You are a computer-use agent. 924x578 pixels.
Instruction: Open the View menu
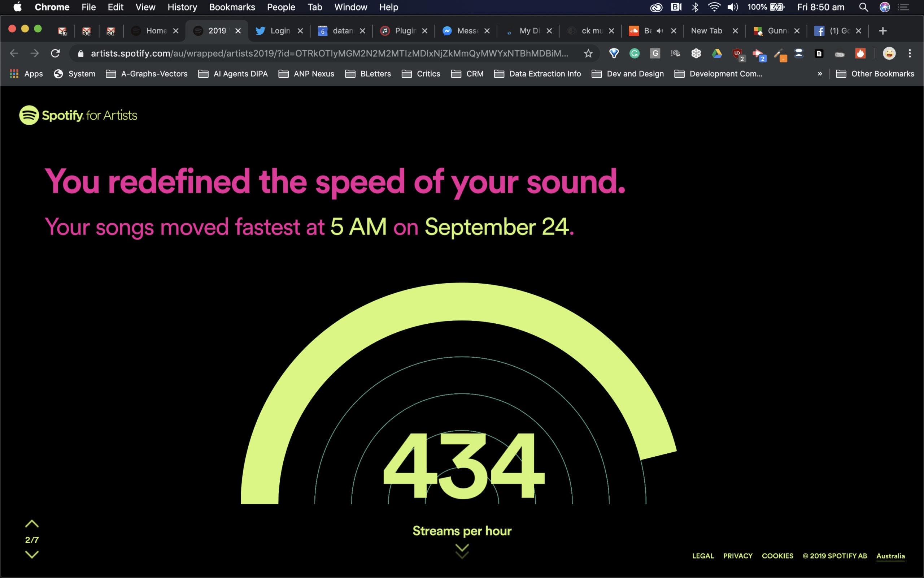click(145, 7)
